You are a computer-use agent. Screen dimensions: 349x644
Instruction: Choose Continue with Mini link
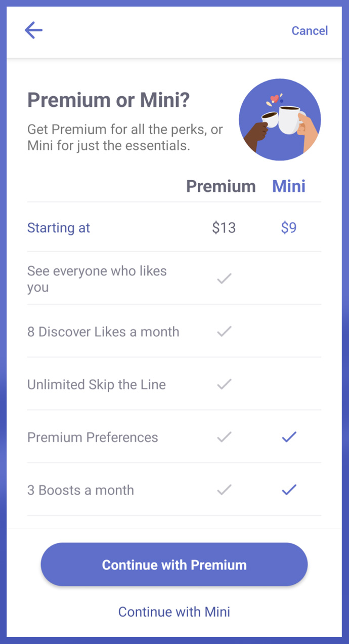pos(174,612)
